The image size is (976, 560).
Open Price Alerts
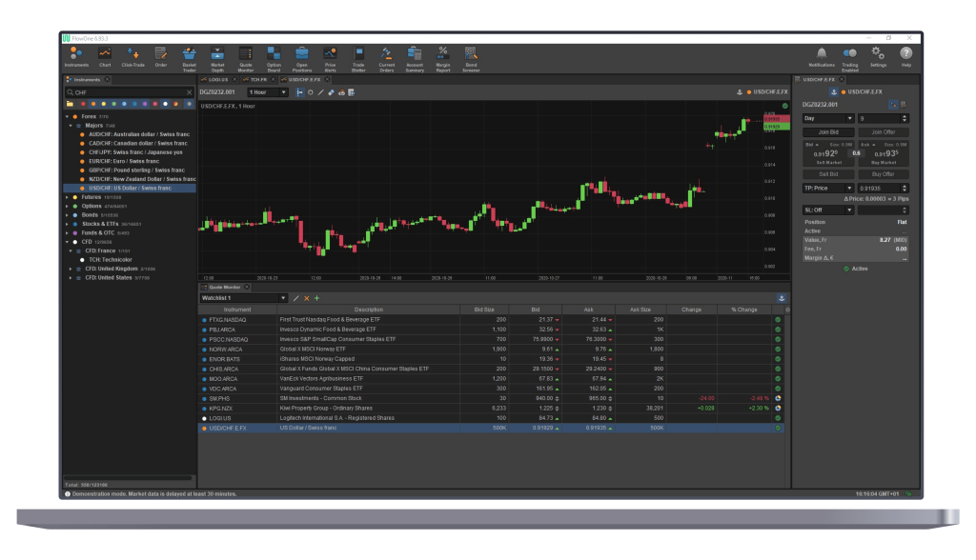(330, 59)
